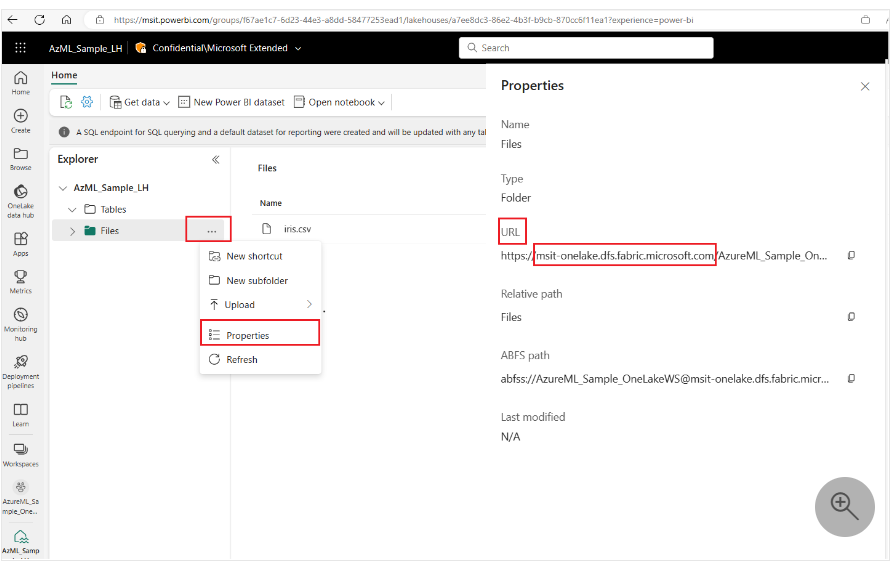The image size is (893, 565).
Task: Expand the Files folder node
Action: click(x=72, y=231)
